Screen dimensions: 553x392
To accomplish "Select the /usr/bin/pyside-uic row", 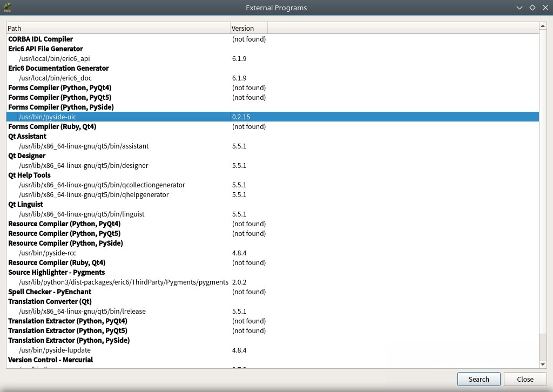I will (273, 117).
